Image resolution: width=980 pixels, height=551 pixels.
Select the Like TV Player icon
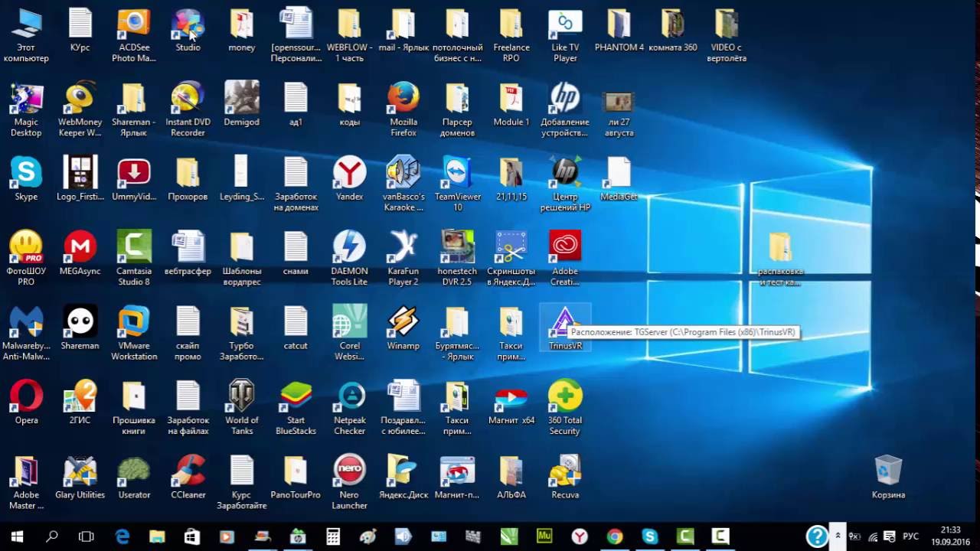tap(565, 34)
